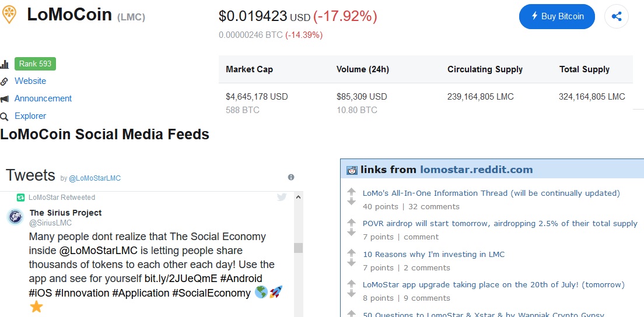Open the Website link
Viewport: 644px width, 317px height.
pos(30,81)
